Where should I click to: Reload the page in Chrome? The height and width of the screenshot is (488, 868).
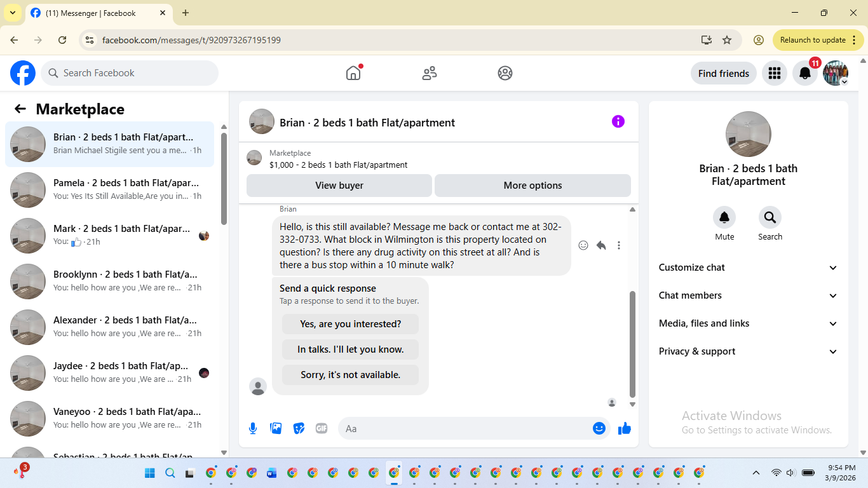(62, 40)
